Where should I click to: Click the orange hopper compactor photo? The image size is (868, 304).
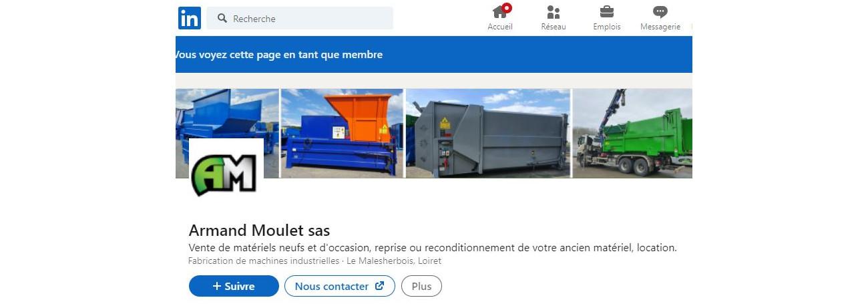click(x=342, y=133)
